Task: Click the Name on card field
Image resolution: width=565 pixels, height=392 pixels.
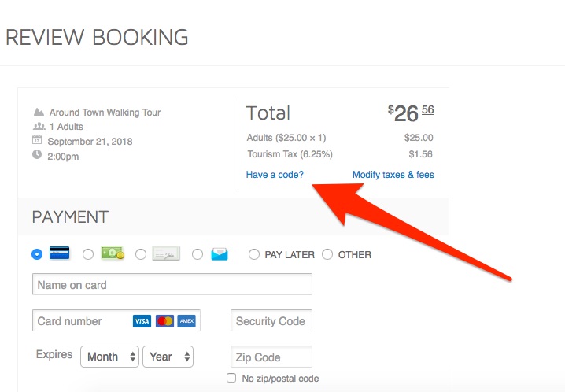Action: point(172,284)
